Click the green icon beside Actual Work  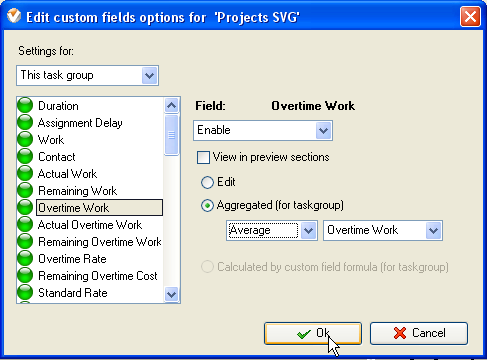coord(25,174)
